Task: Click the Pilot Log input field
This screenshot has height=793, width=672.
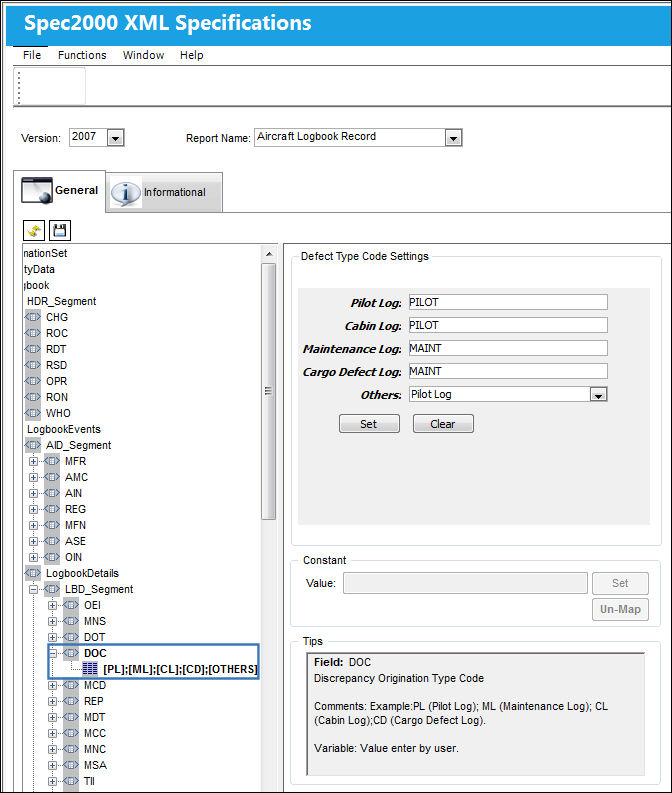Action: (x=508, y=302)
